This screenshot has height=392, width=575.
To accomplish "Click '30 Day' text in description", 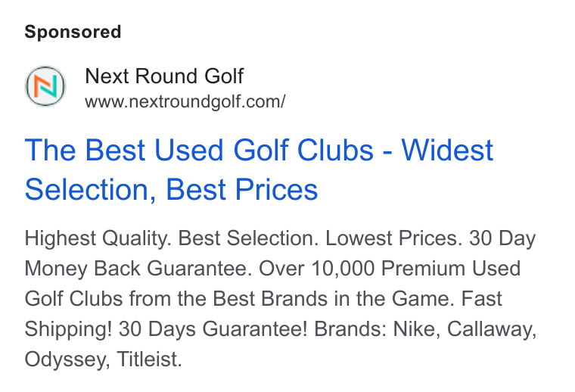I will (x=502, y=238).
